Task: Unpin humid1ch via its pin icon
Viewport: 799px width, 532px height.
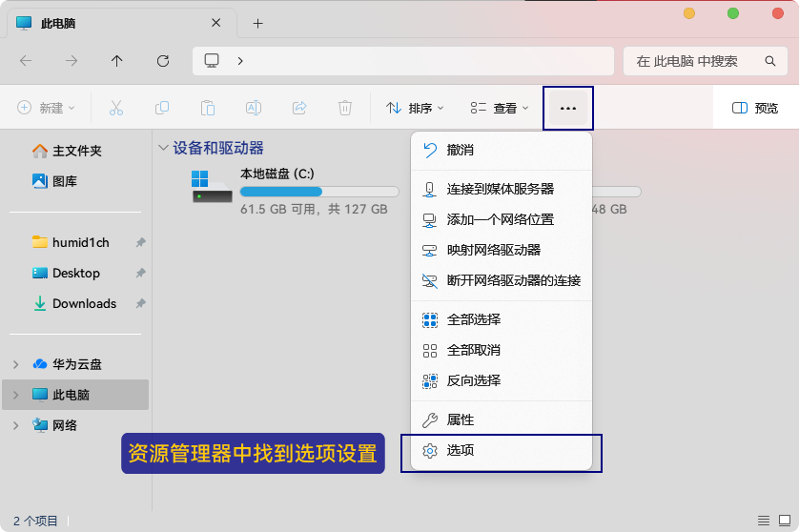Action: coord(141,242)
